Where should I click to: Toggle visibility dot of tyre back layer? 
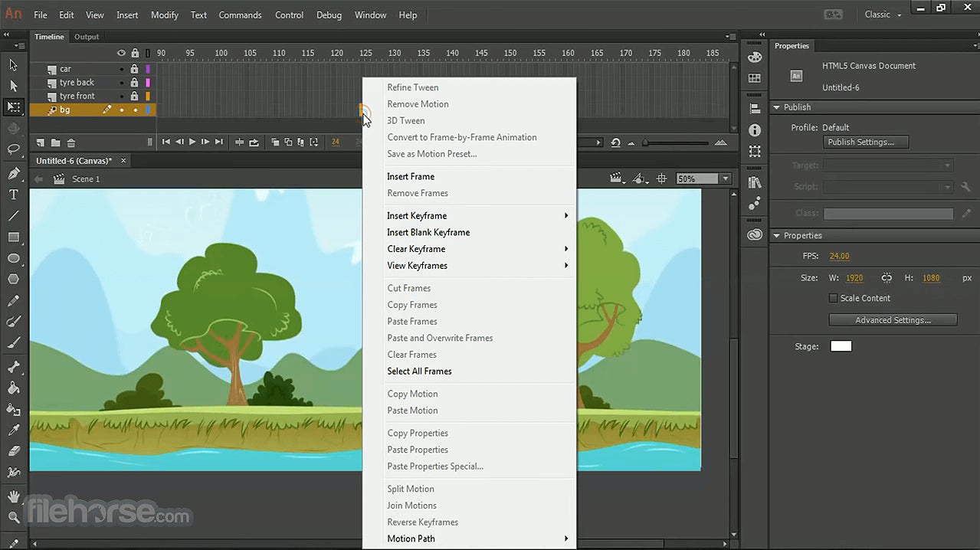pyautogui.click(x=121, y=83)
